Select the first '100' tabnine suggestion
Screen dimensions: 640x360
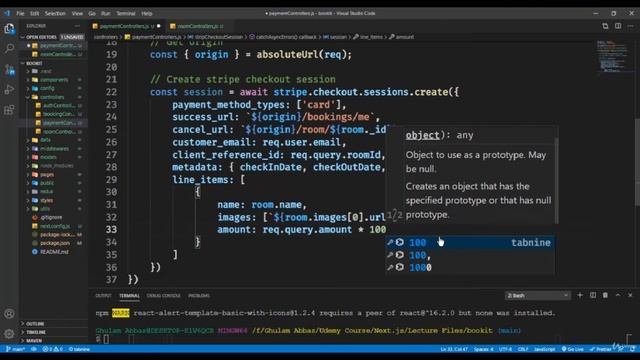(470, 242)
